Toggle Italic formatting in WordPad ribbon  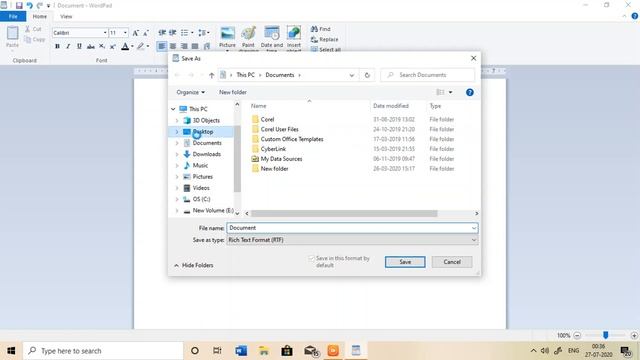[68, 46]
